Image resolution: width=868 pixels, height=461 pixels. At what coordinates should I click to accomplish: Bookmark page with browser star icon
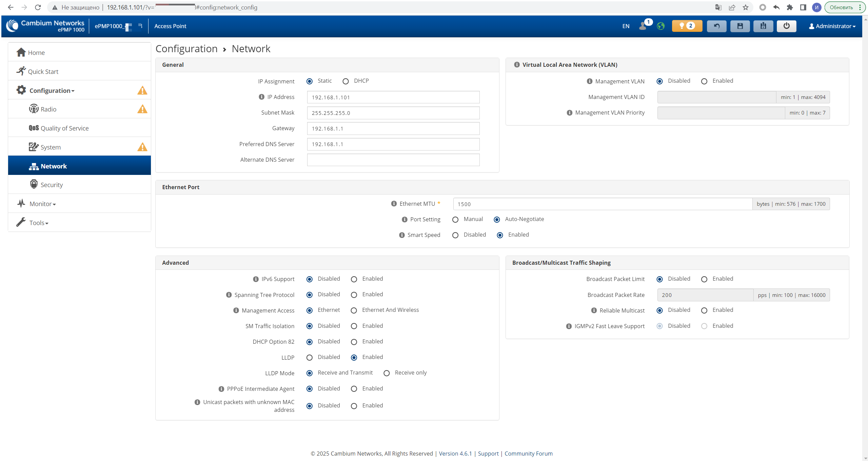click(746, 7)
